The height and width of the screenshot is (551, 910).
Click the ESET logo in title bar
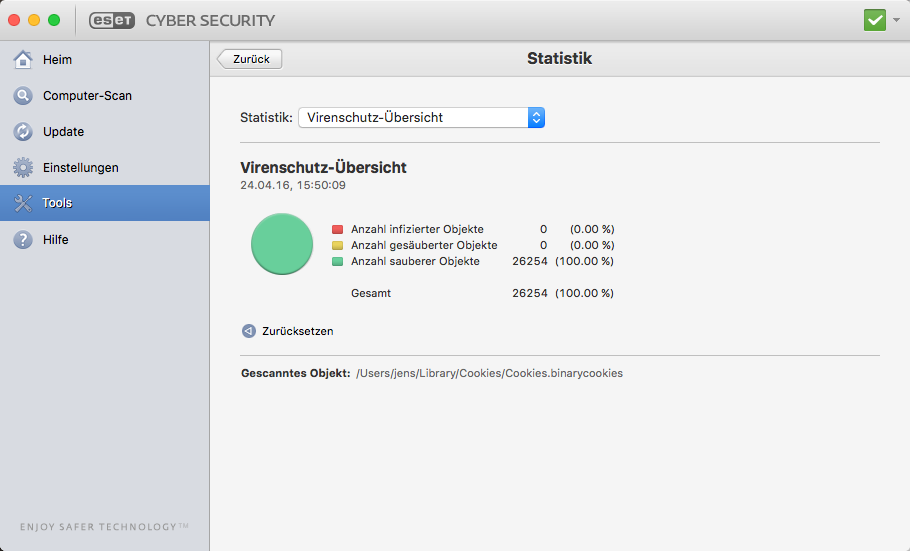(112, 20)
